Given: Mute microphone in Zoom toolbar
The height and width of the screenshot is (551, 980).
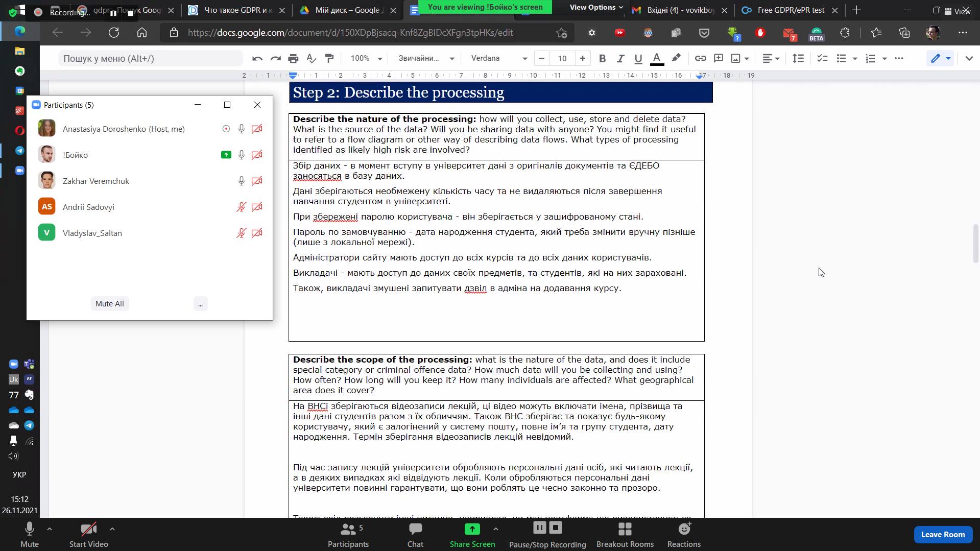Looking at the screenshot, I should (29, 535).
